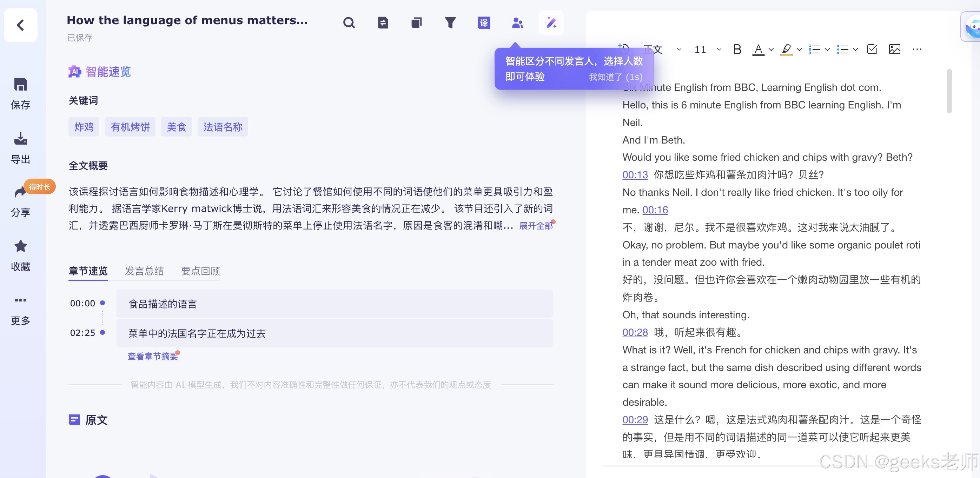The width and height of the screenshot is (980, 478).
Task: Click the back arrow button
Action: pyautogui.click(x=21, y=25)
